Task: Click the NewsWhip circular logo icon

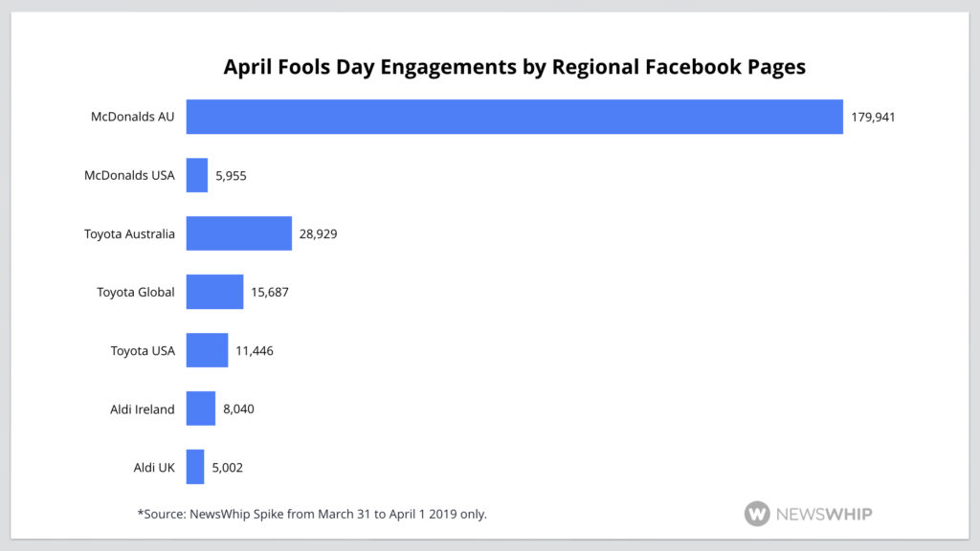Action: (757, 514)
